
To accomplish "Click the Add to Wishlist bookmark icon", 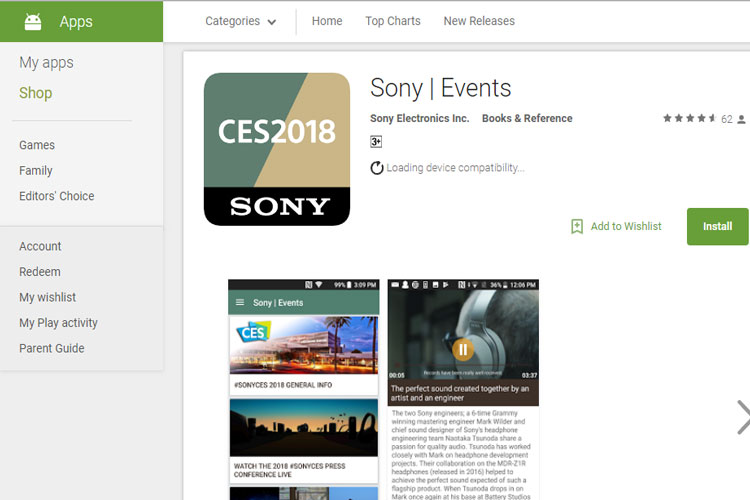I will point(577,226).
